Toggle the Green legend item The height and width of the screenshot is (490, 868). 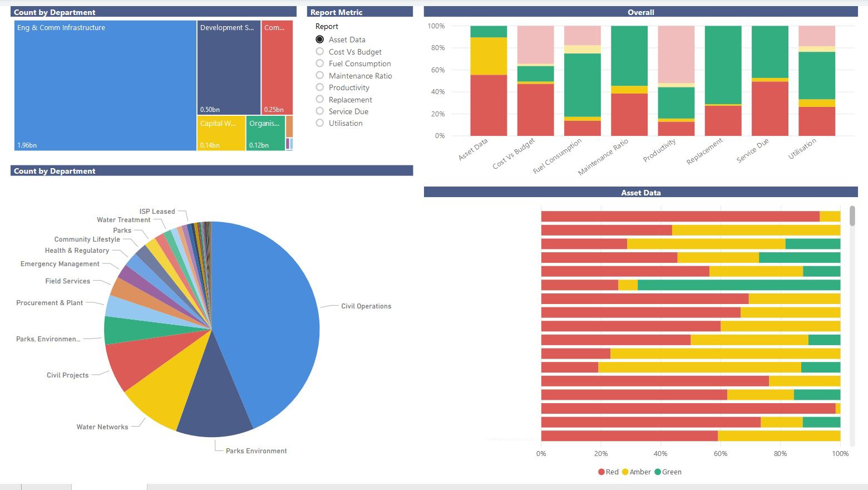[668, 472]
